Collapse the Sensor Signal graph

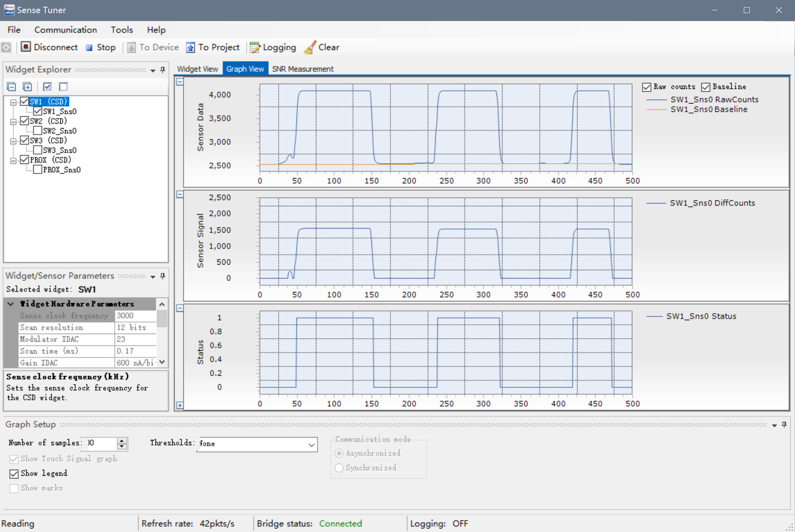click(180, 194)
